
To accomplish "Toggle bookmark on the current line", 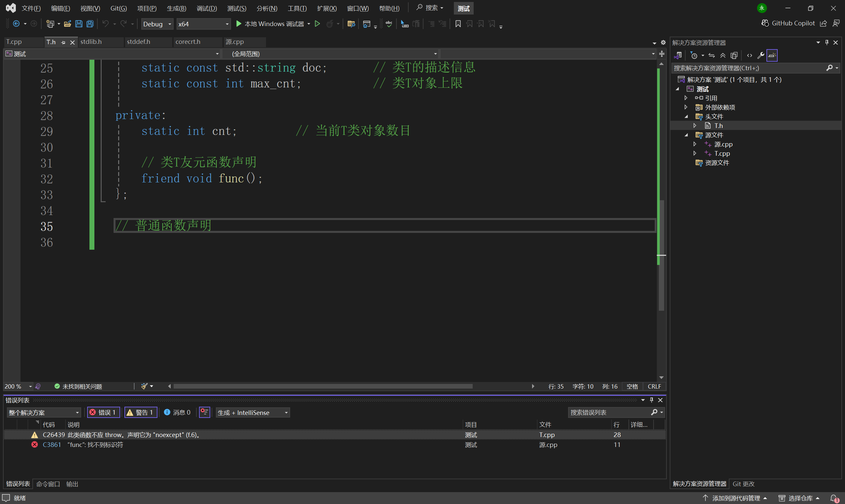I will point(458,24).
